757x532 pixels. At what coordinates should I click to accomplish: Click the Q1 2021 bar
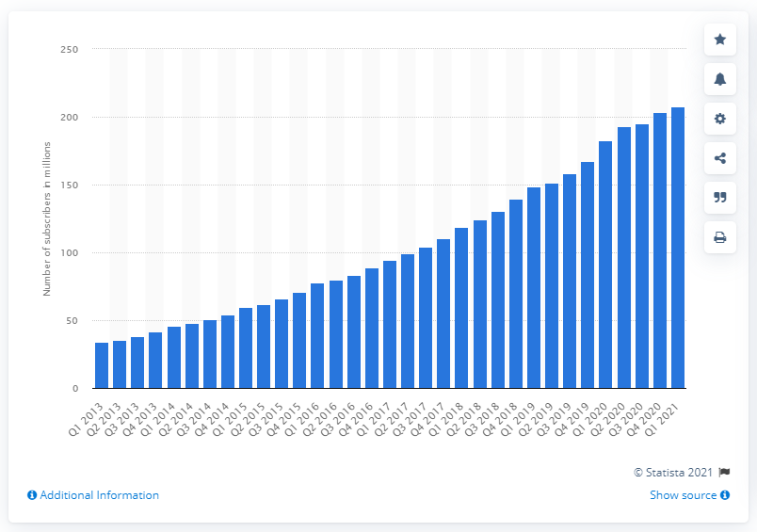pyautogui.click(x=678, y=248)
